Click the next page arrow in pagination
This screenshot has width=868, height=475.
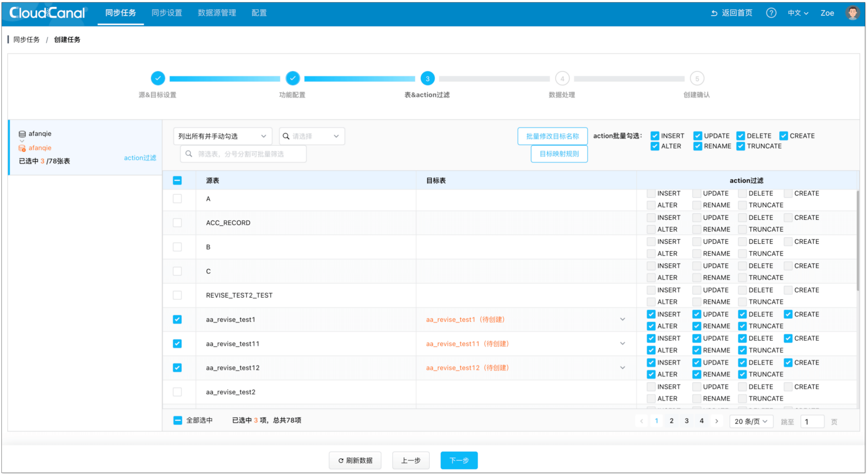pos(717,421)
